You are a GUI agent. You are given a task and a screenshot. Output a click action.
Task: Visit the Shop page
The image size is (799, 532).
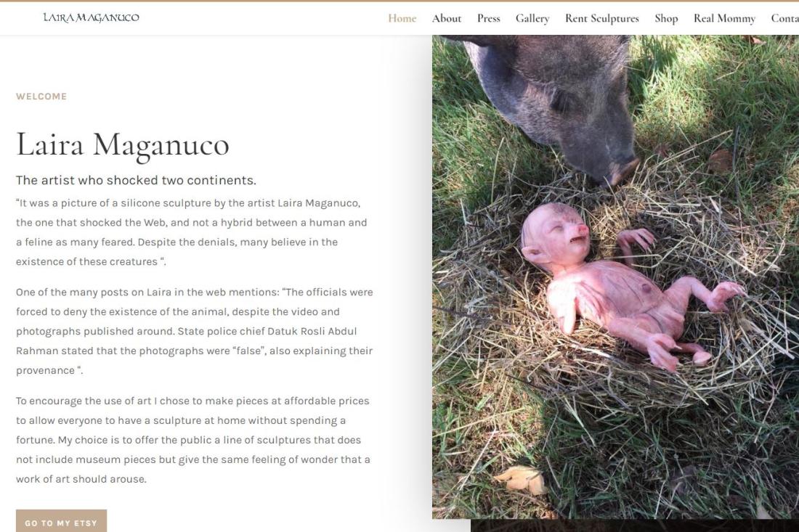point(666,18)
